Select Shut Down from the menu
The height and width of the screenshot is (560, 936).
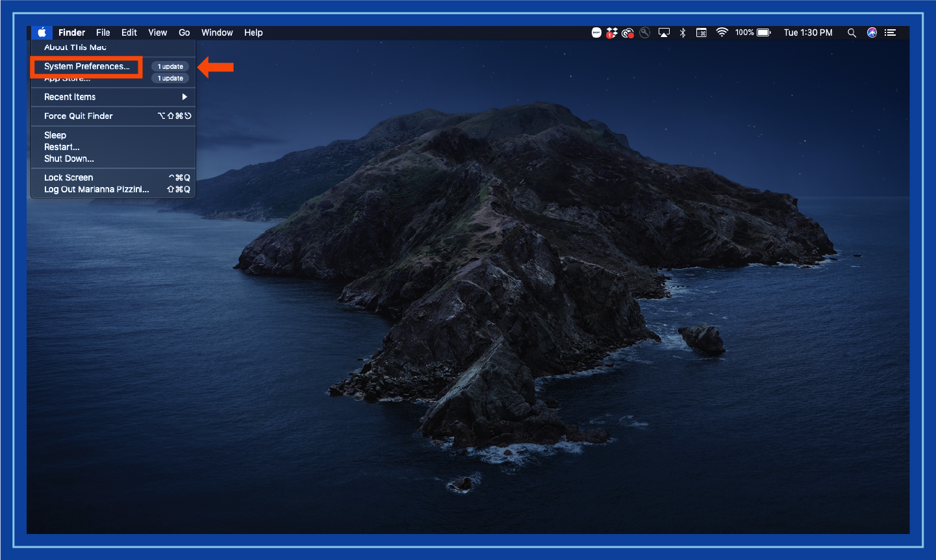point(69,159)
